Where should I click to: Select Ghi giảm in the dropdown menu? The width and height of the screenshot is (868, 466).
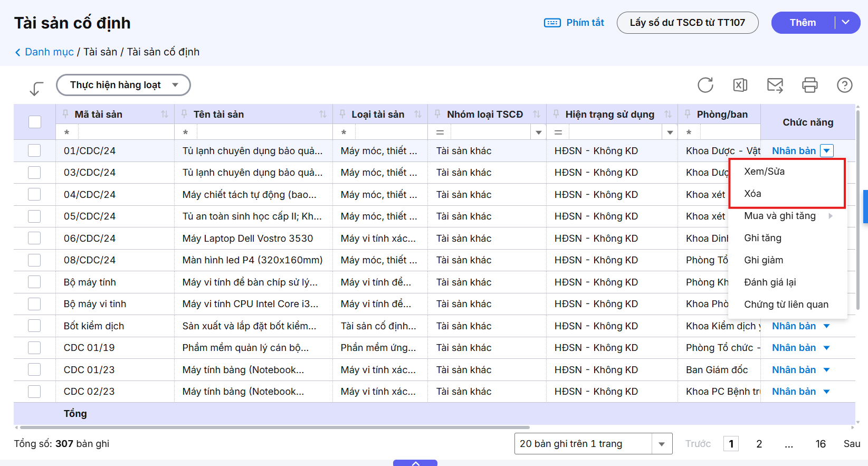pyautogui.click(x=763, y=260)
